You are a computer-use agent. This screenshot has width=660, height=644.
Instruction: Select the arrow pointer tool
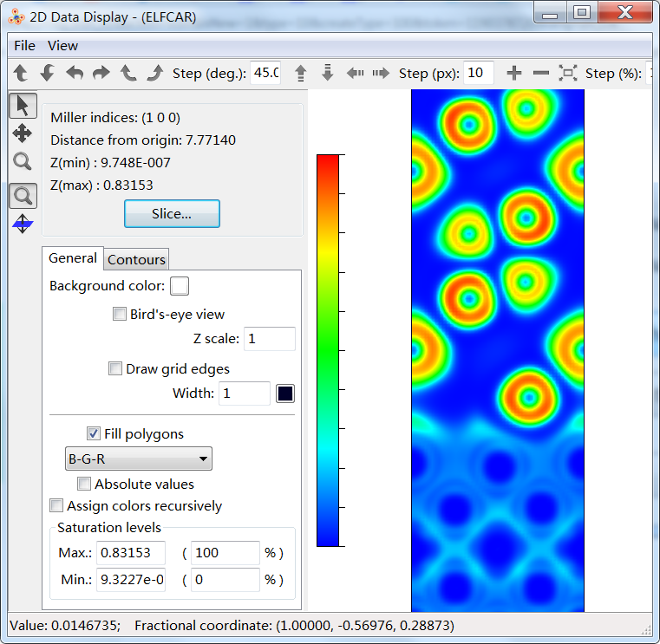click(23, 105)
